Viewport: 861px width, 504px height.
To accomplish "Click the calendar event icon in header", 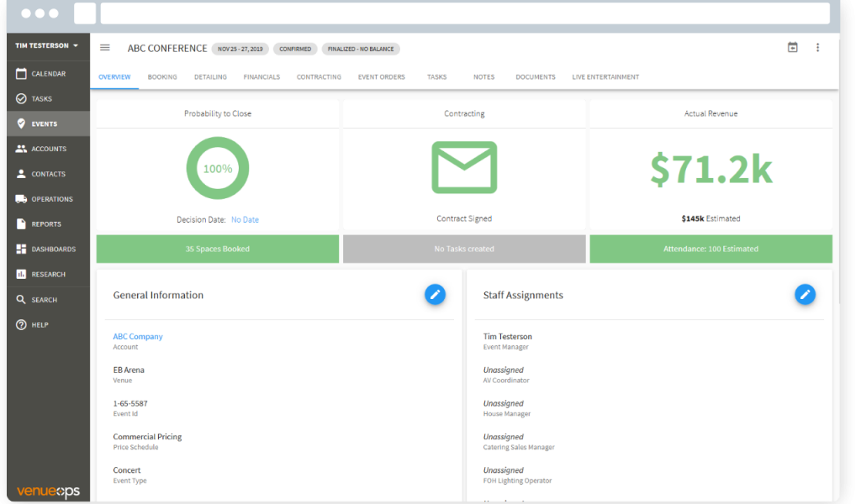I will point(792,48).
